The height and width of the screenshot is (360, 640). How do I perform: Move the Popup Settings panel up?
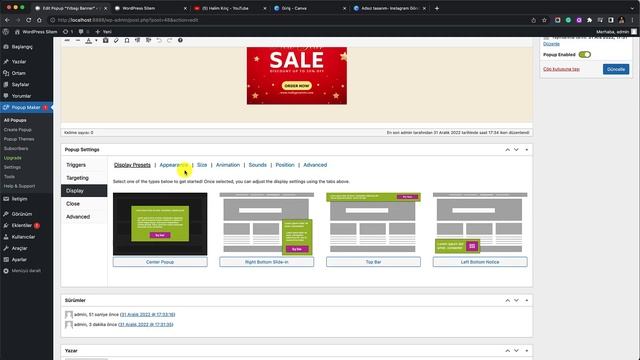(507, 150)
